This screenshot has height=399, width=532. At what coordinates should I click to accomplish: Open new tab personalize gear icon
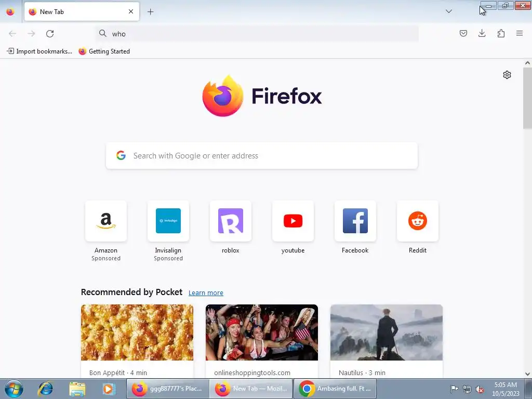click(x=507, y=75)
